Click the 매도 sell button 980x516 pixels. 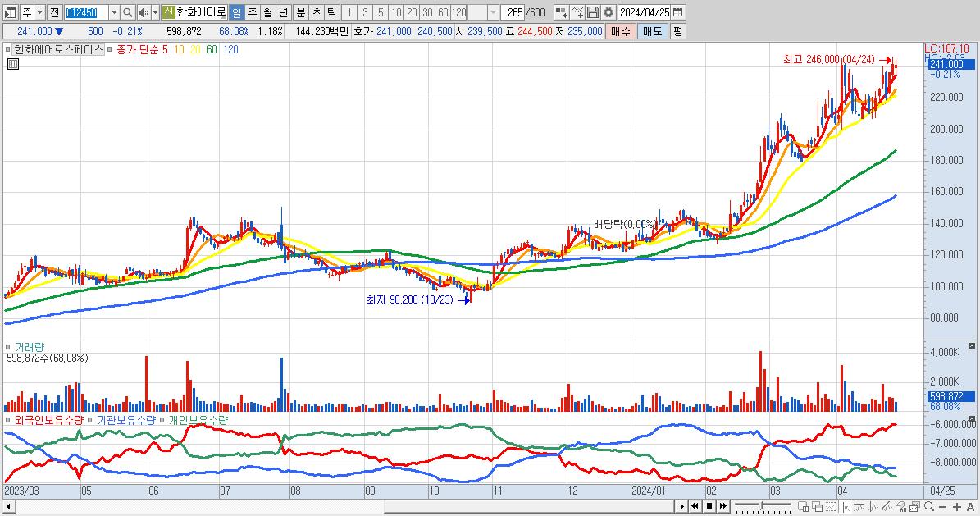(x=653, y=31)
